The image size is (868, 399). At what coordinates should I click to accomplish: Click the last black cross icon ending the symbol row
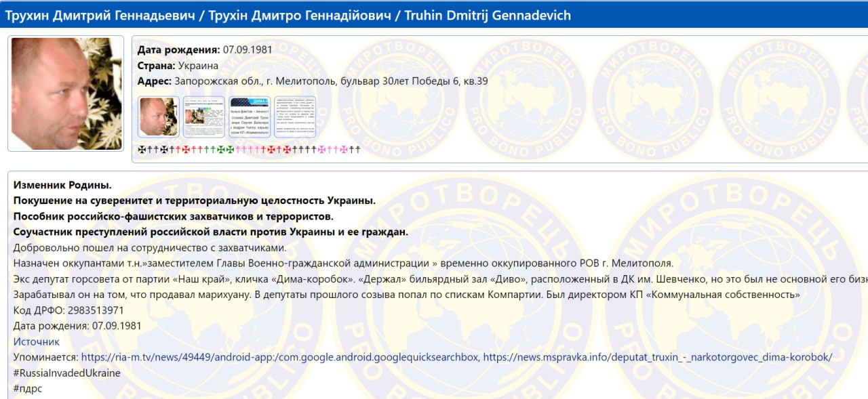pos(357,149)
